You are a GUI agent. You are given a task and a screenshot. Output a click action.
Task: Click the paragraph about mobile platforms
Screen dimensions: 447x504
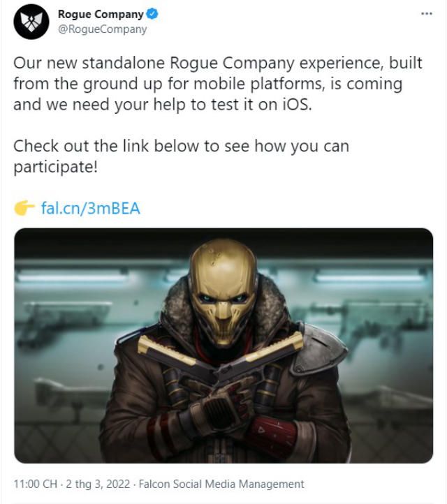click(218, 84)
